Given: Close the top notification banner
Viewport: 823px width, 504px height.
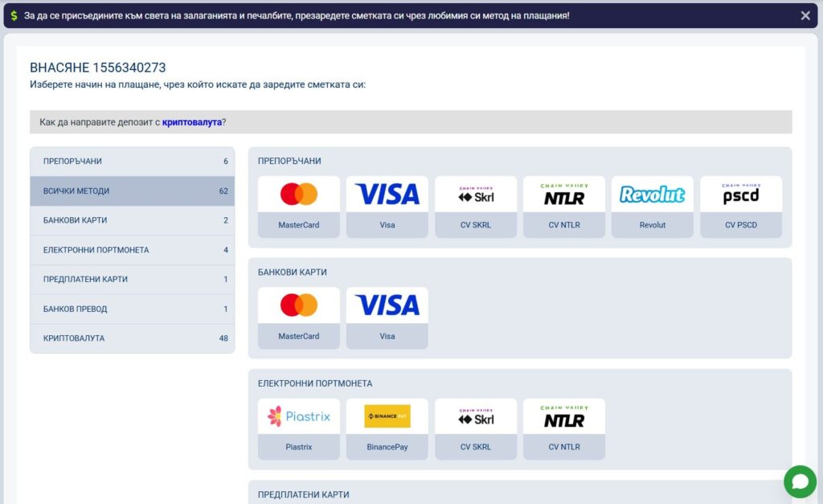Looking at the screenshot, I should coord(805,15).
